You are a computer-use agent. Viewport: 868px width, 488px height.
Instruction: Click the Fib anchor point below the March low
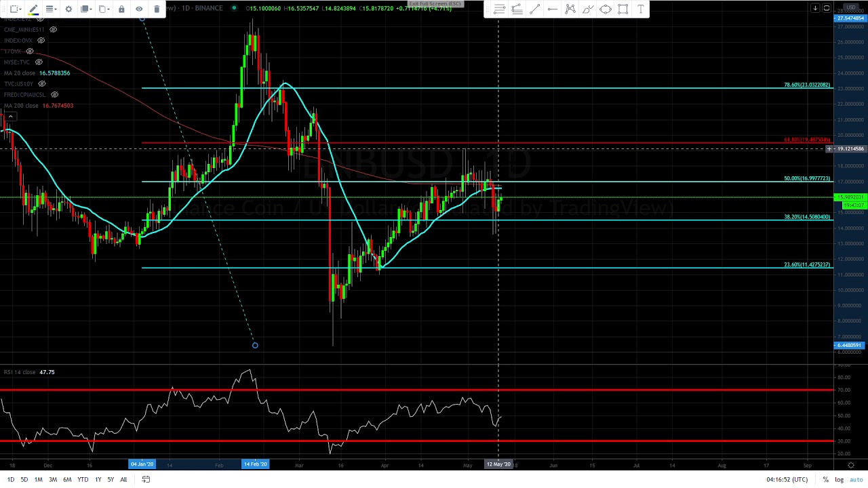click(255, 346)
